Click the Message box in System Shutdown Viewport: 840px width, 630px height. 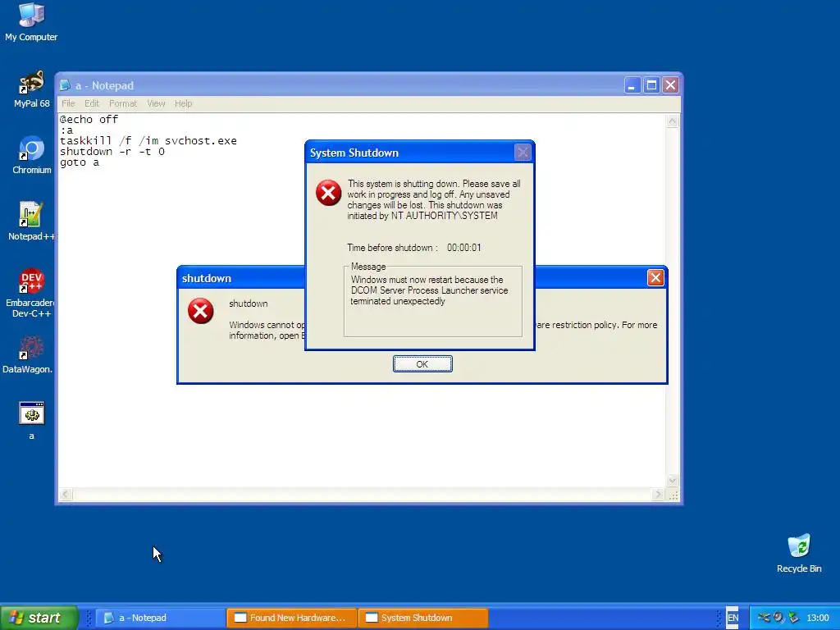pyautogui.click(x=433, y=301)
